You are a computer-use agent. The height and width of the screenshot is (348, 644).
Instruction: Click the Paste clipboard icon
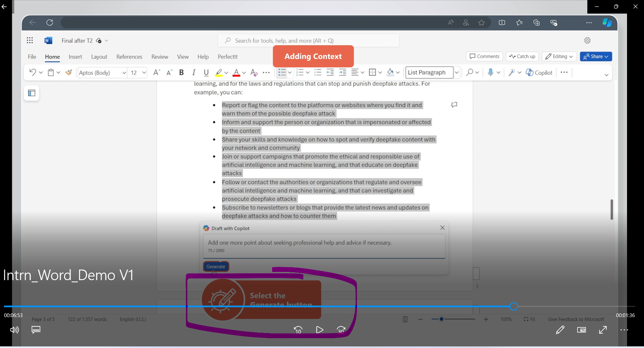[x=51, y=72]
